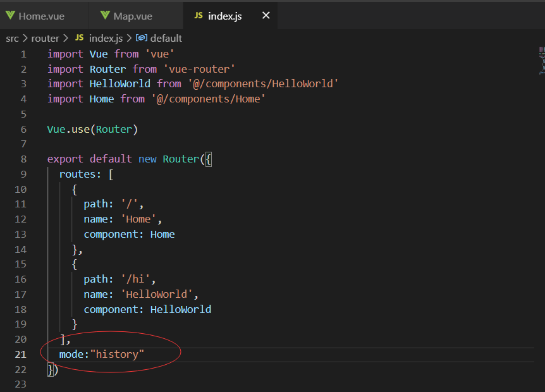545x392 pixels.
Task: Click Vue.use(Router) on line 6
Action: pos(92,129)
